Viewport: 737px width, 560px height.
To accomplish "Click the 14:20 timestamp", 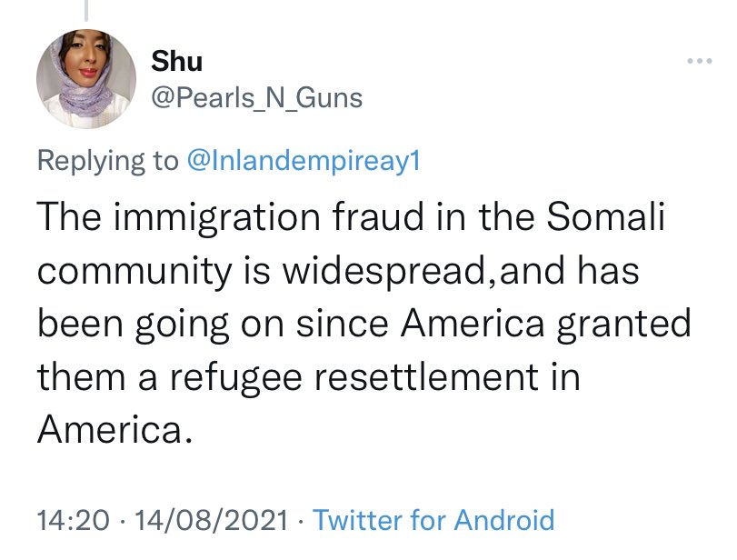I will tap(74, 520).
